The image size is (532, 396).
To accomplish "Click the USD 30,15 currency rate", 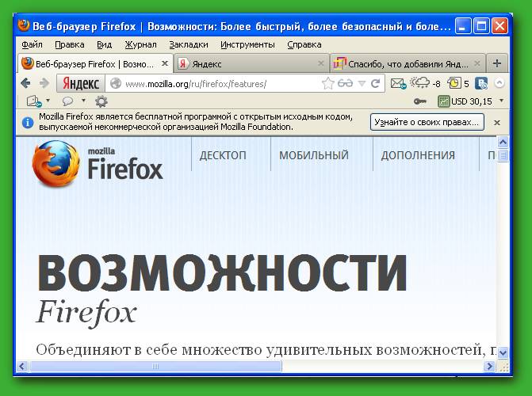I will click(x=465, y=101).
